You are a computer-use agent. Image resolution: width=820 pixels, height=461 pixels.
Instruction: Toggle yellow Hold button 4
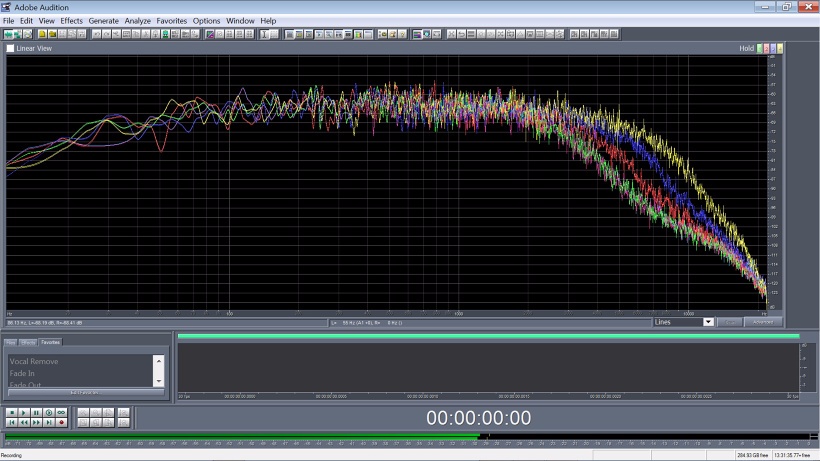tap(780, 48)
